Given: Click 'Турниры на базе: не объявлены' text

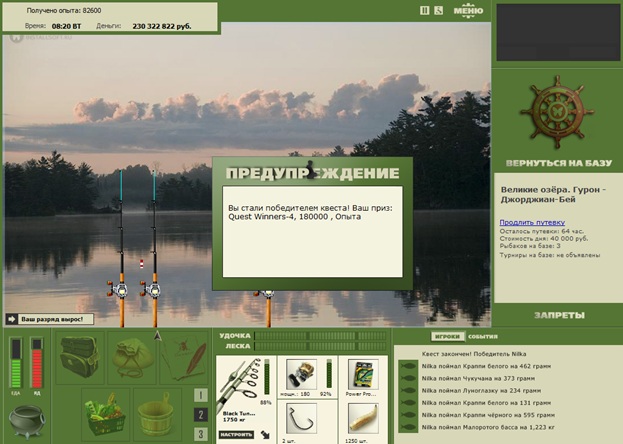Looking at the screenshot, I should coord(549,255).
